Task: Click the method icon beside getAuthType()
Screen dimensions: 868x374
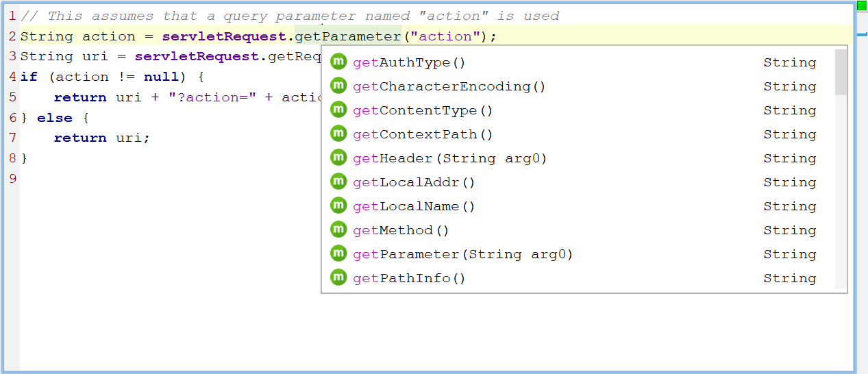Action: tap(338, 62)
